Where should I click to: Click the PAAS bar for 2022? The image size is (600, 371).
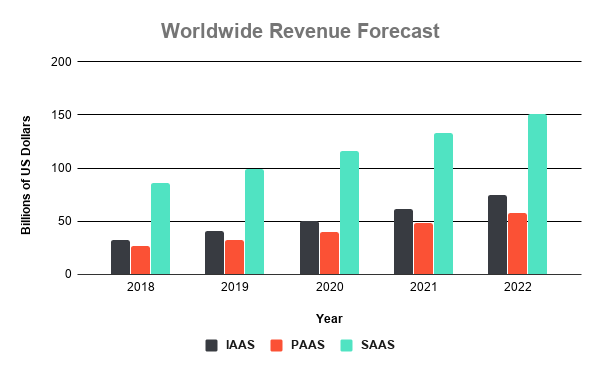coord(517,244)
